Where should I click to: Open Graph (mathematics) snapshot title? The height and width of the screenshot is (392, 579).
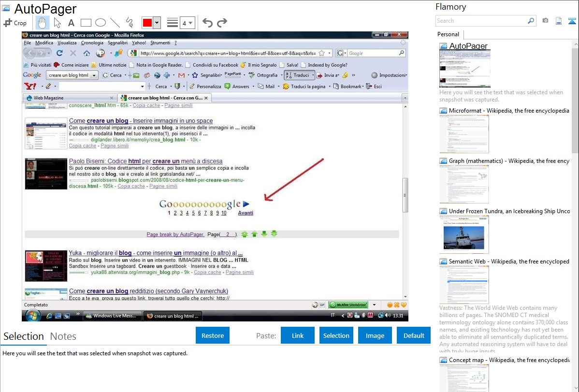coord(509,161)
